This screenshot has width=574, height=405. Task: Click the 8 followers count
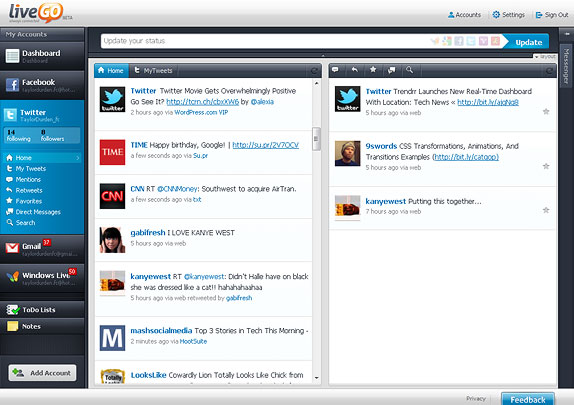(x=53, y=135)
